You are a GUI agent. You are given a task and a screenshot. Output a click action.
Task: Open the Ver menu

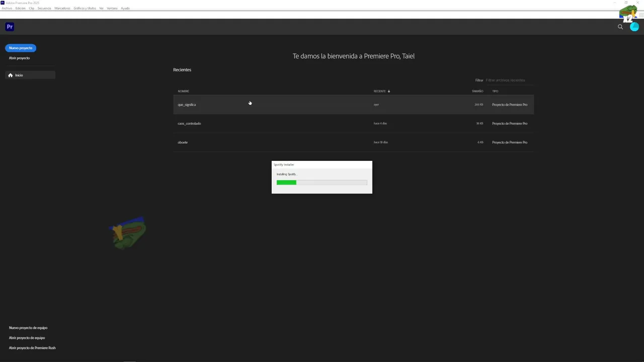pos(101,8)
